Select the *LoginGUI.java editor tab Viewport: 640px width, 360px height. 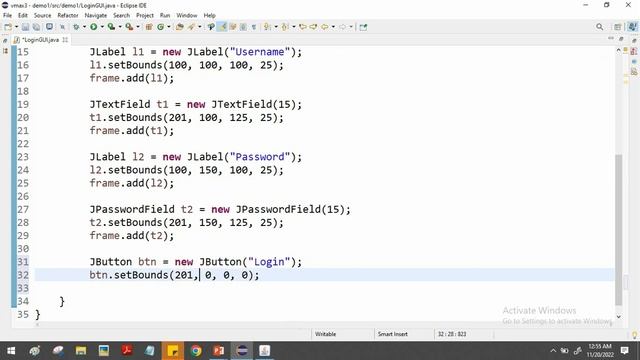pyautogui.click(x=40, y=40)
